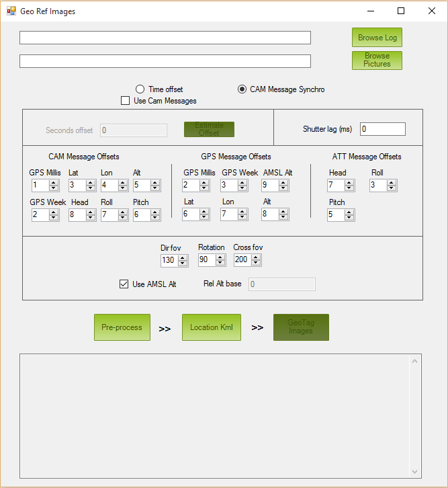Viewport: 448px width, 488px height.
Task: Uncheck the Use AMSL Alt checkbox
Action: [x=124, y=284]
